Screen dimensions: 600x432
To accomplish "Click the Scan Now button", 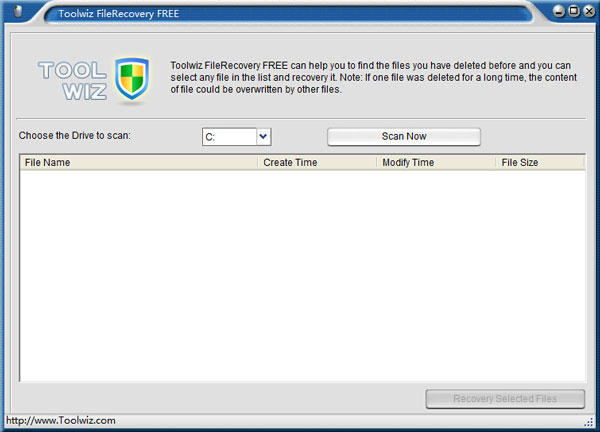I will click(x=404, y=137).
